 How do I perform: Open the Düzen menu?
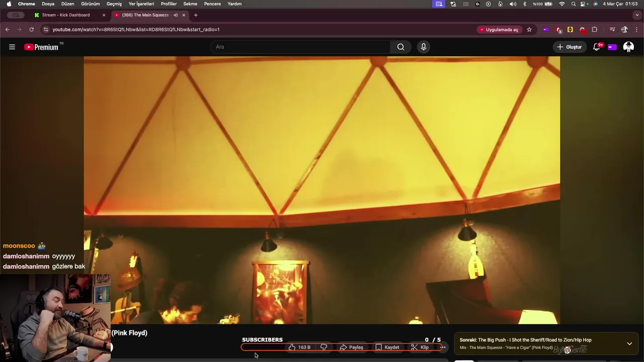point(67,4)
